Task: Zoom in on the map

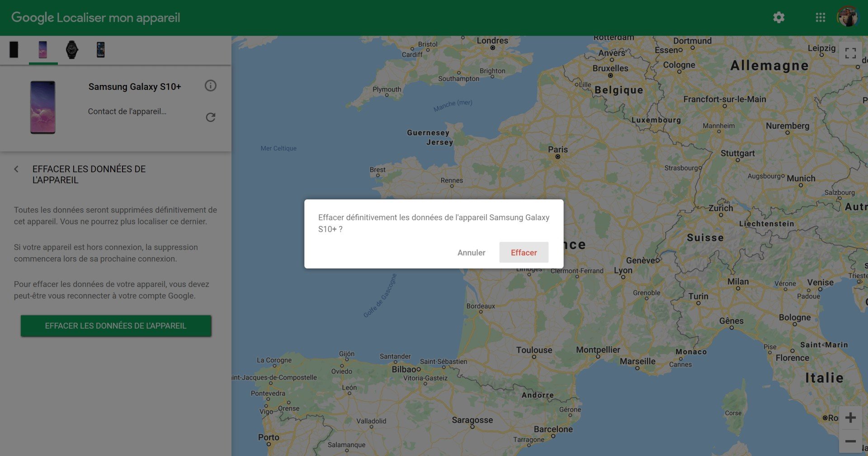Action: click(850, 418)
